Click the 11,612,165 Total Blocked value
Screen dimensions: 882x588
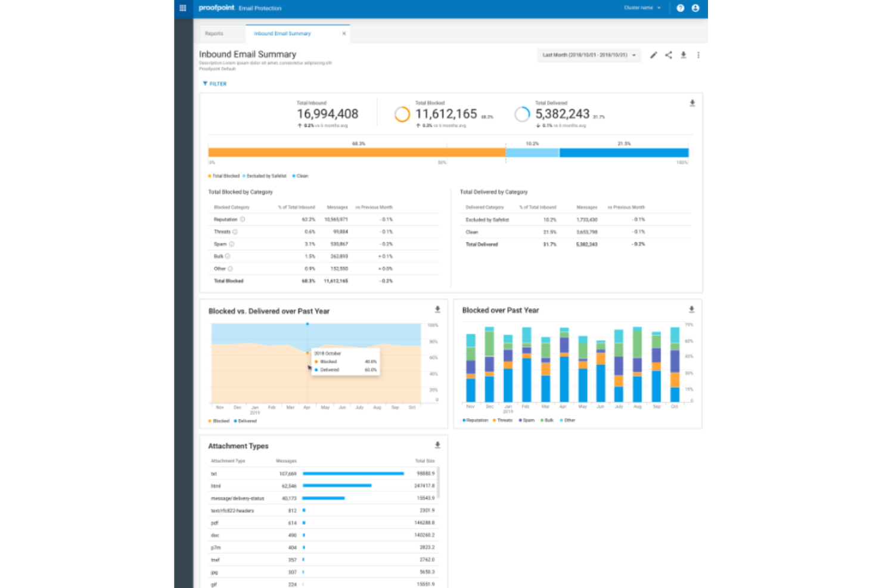446,114
